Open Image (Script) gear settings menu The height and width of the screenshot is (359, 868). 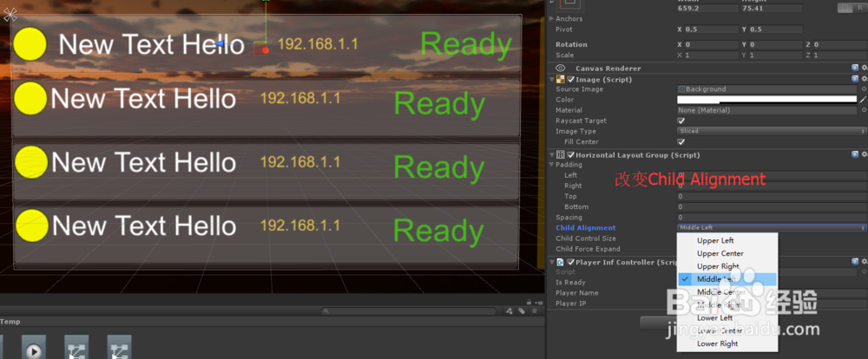click(x=865, y=79)
